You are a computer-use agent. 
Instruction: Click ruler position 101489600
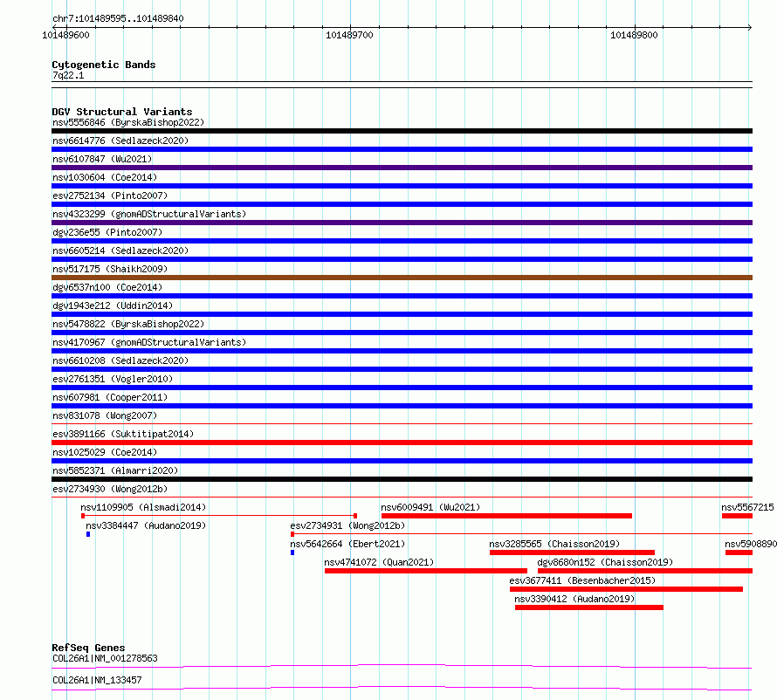click(65, 35)
